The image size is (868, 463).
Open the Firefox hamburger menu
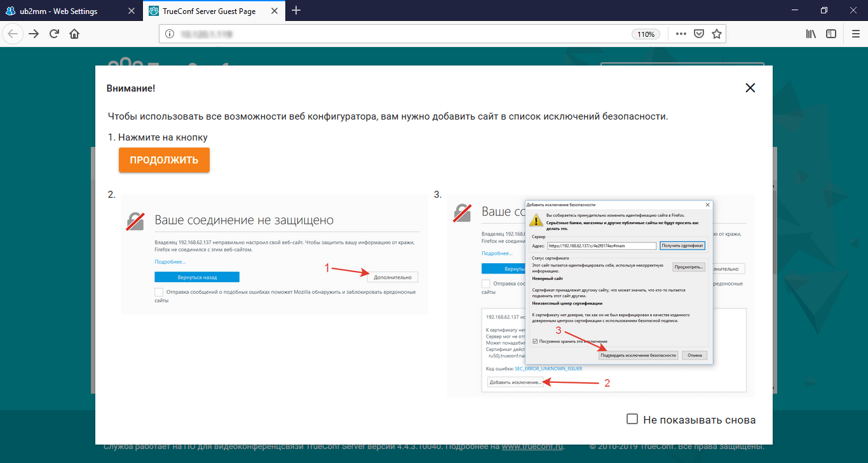pyautogui.click(x=855, y=34)
